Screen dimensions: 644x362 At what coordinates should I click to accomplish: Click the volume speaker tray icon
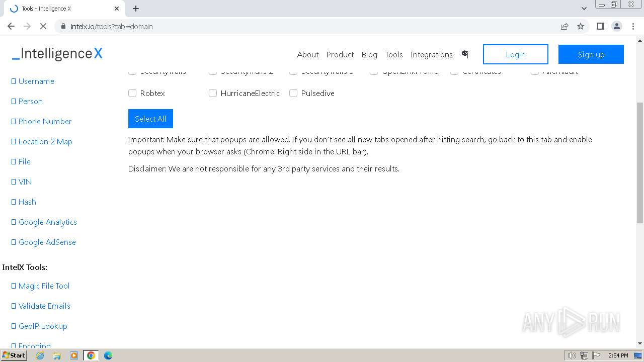click(x=572, y=355)
